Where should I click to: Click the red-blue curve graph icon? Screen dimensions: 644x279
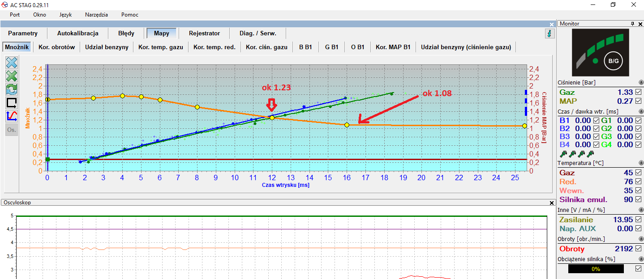12,116
